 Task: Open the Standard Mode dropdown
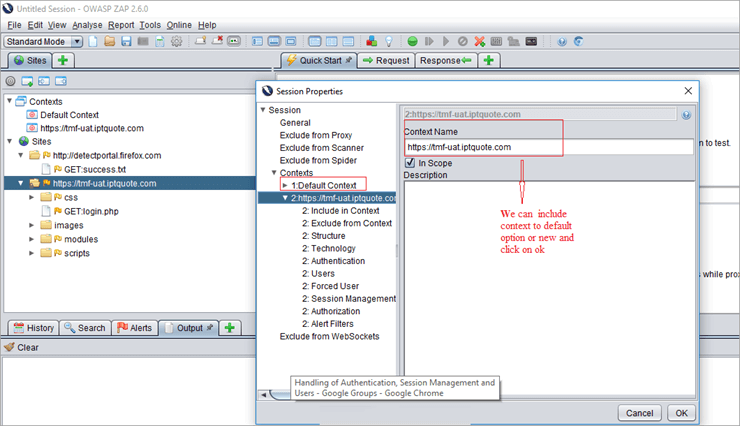pos(43,42)
